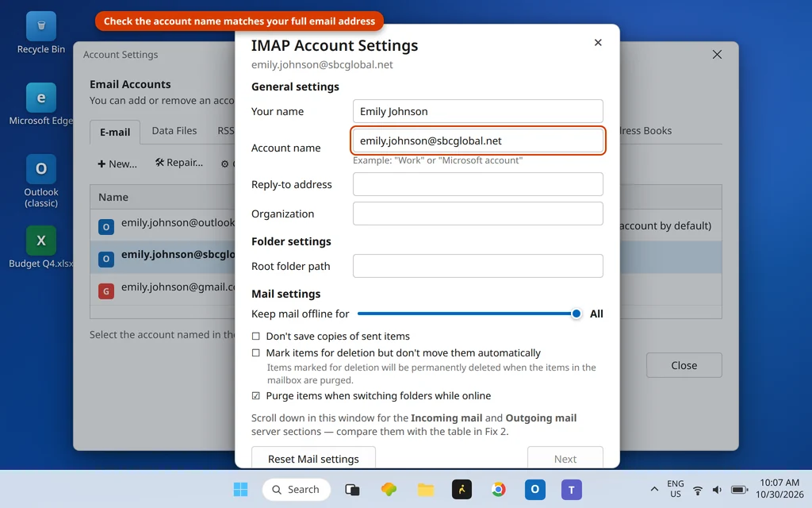The width and height of the screenshot is (812, 508).
Task: Click the Repair... button
Action: click(x=179, y=163)
